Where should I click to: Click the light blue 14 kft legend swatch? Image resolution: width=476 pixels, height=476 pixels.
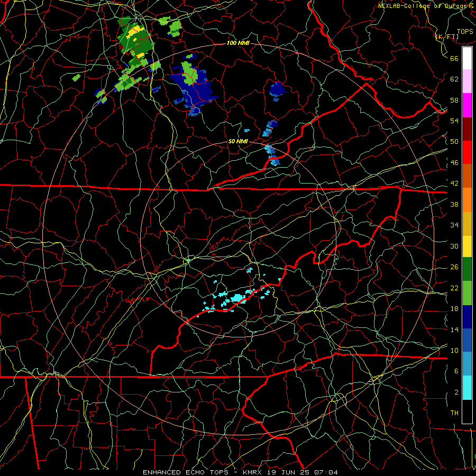[x=467, y=364]
